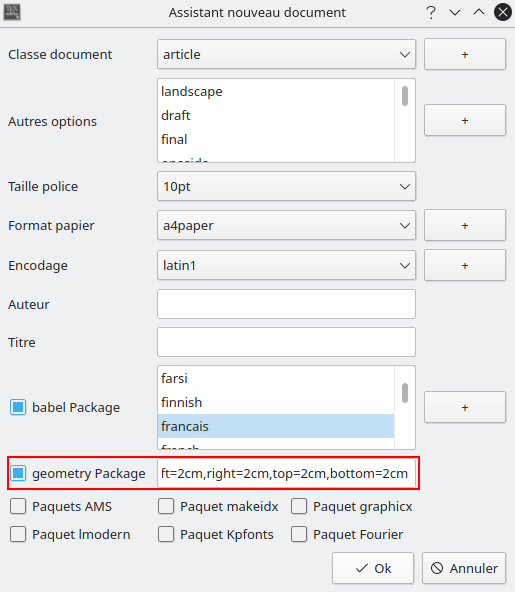This screenshot has height=592, width=515.
Task: Add a babel language with plus button
Action: (465, 407)
